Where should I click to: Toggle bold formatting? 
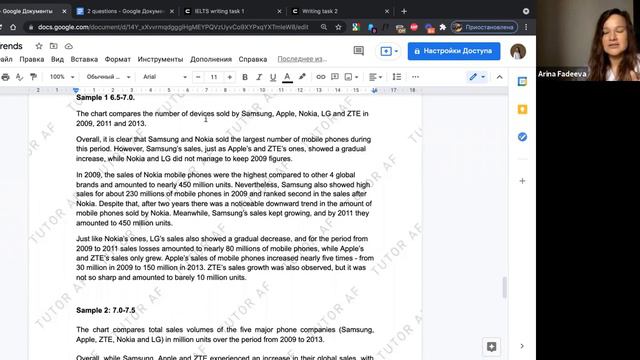(x=245, y=77)
